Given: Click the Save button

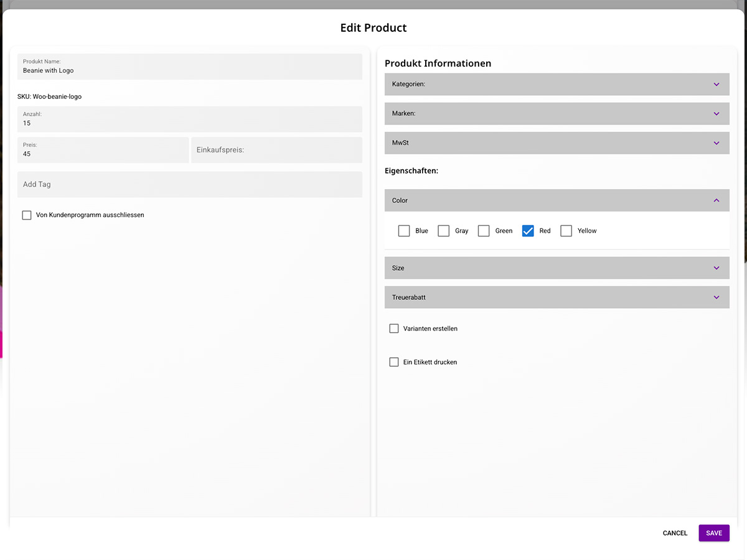Looking at the screenshot, I should (x=713, y=533).
